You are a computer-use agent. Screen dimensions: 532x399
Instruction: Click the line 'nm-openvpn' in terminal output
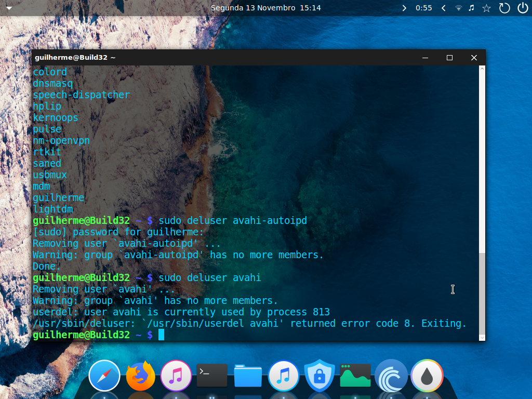point(61,140)
